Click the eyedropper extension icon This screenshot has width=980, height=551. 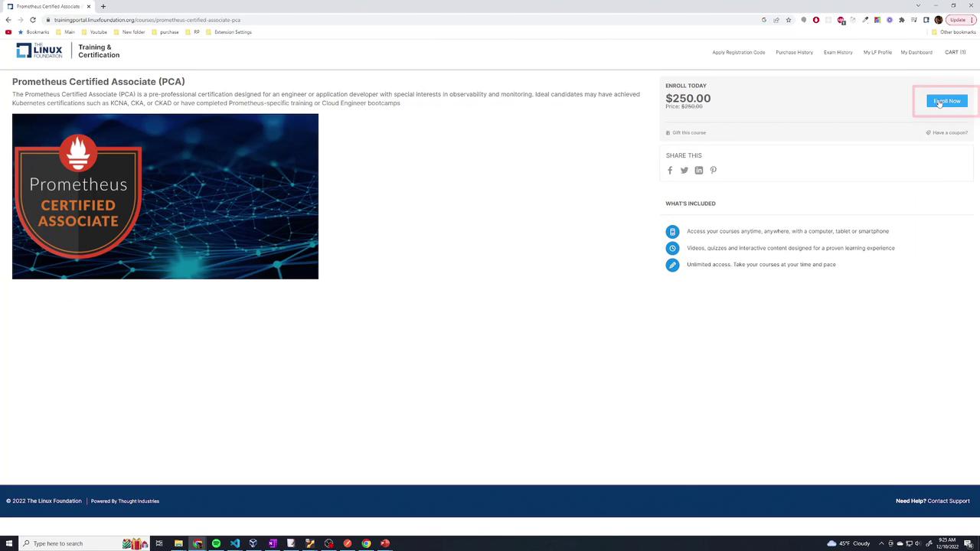pyautogui.click(x=865, y=20)
